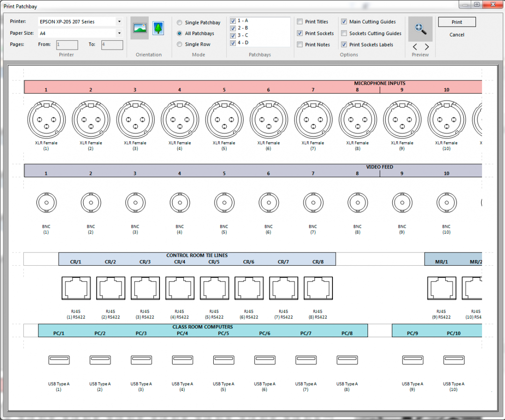Go to next preview page arrow
This screenshot has width=505, height=420.
pos(426,46)
